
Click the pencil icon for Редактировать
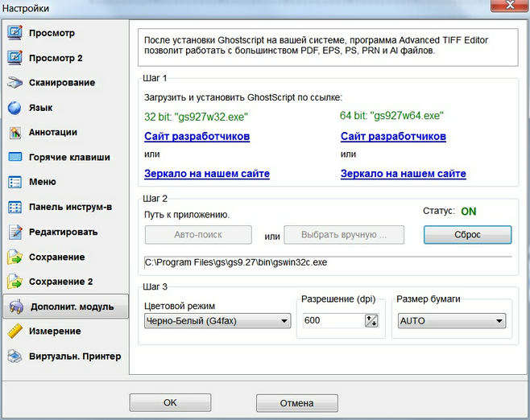[x=15, y=232]
